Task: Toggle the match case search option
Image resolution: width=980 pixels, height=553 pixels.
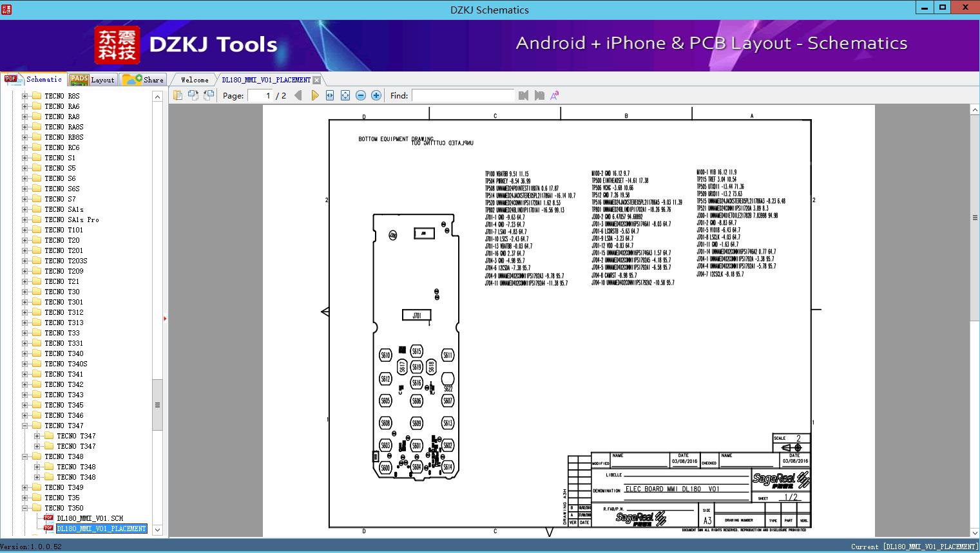Action: click(555, 95)
